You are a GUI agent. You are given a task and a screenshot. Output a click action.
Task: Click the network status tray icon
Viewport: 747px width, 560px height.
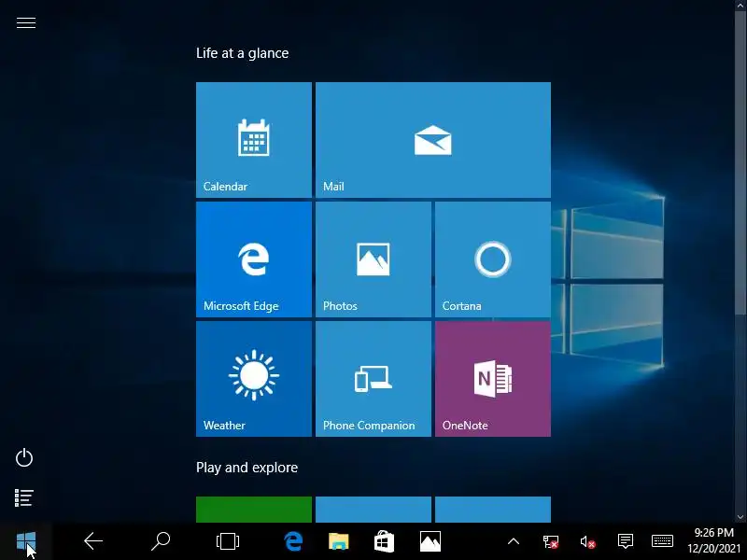(551, 542)
